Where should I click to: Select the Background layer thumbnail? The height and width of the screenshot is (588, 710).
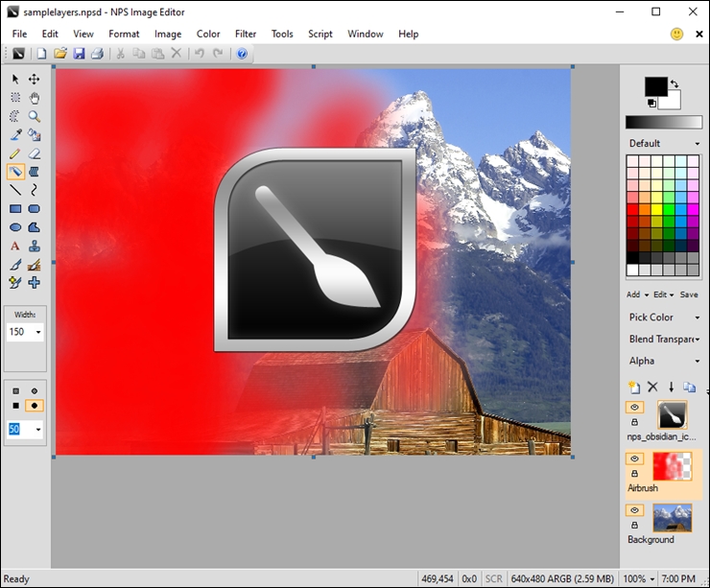pos(672,518)
